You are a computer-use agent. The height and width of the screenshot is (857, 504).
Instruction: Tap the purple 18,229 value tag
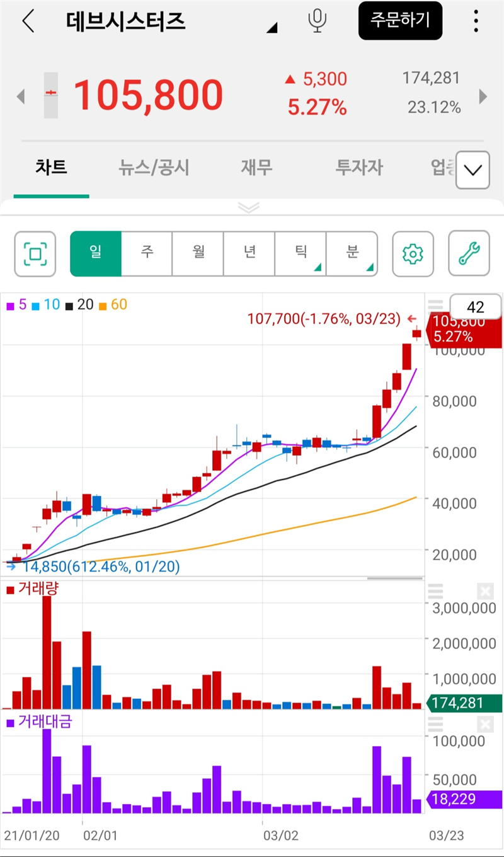coord(465,799)
